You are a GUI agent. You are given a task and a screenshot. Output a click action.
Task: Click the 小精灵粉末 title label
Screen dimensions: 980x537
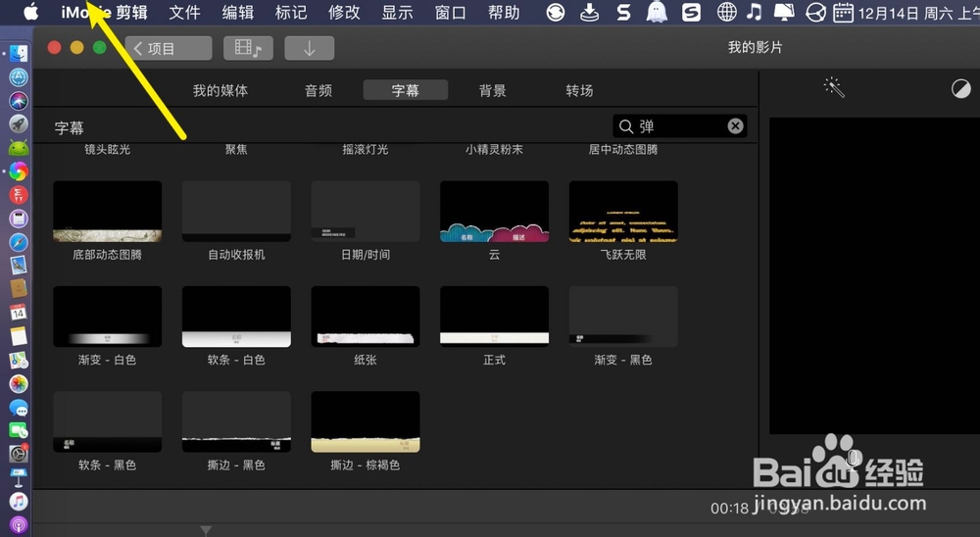coord(494,149)
